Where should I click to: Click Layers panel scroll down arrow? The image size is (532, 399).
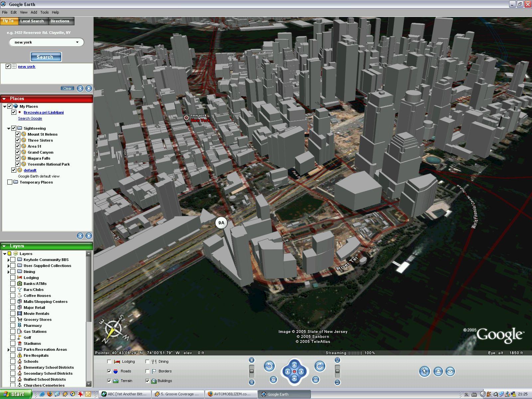pos(88,384)
